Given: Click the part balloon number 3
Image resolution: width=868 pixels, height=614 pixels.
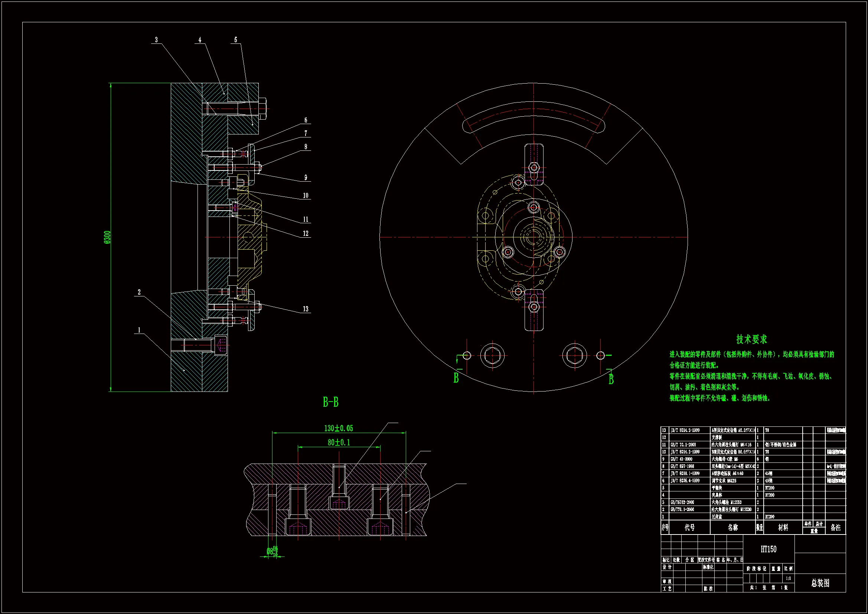Looking at the screenshot, I should click(x=156, y=40).
